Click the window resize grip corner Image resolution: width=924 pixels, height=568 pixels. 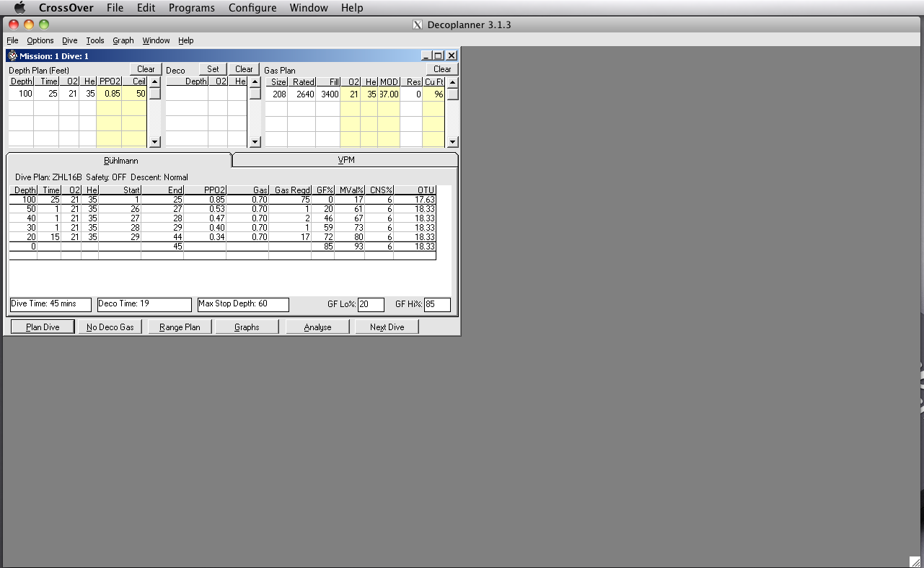915,561
